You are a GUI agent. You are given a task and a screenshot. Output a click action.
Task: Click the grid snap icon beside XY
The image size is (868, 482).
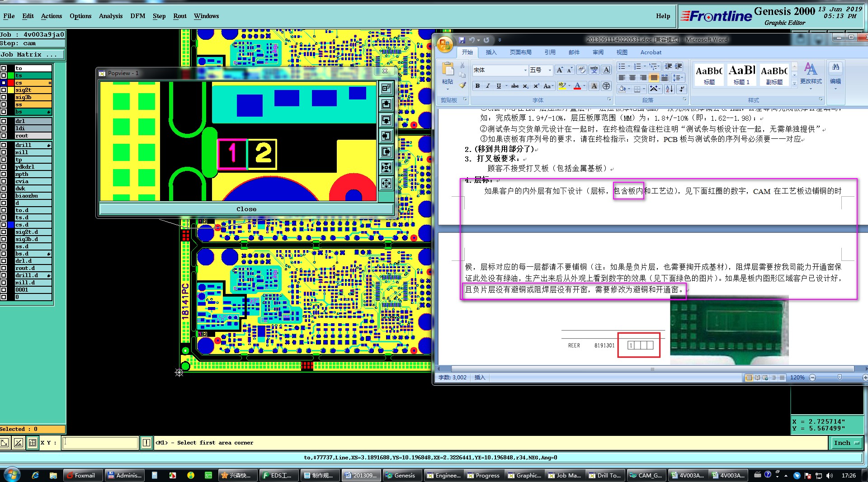33,443
